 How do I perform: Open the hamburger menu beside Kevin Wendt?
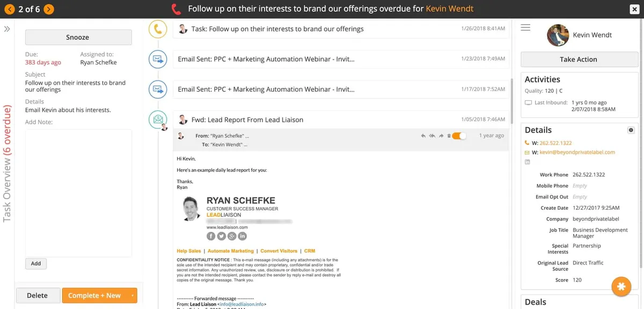pyautogui.click(x=525, y=28)
